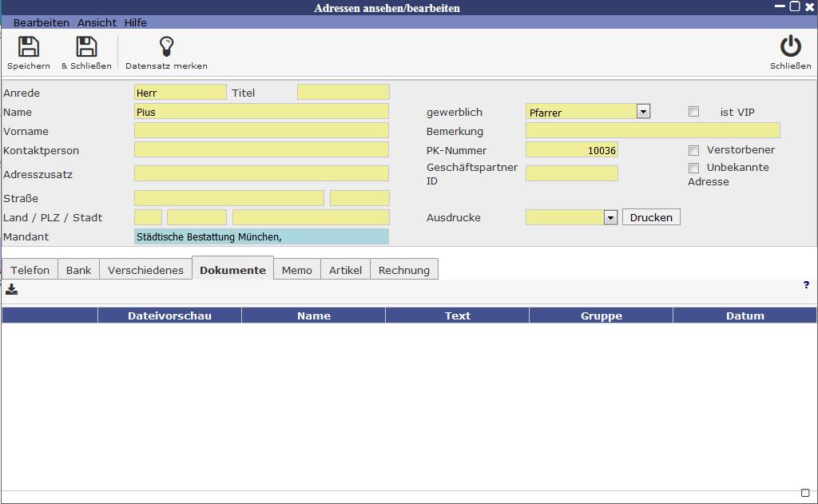Check the Unbekannte Adresse checkbox
The width and height of the screenshot is (818, 504).
pos(693,168)
